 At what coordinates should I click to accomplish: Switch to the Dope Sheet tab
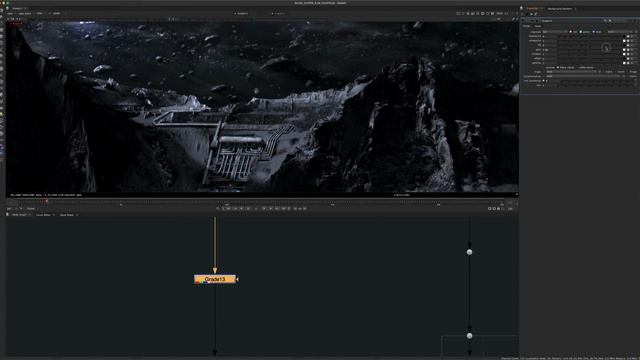(x=67, y=215)
